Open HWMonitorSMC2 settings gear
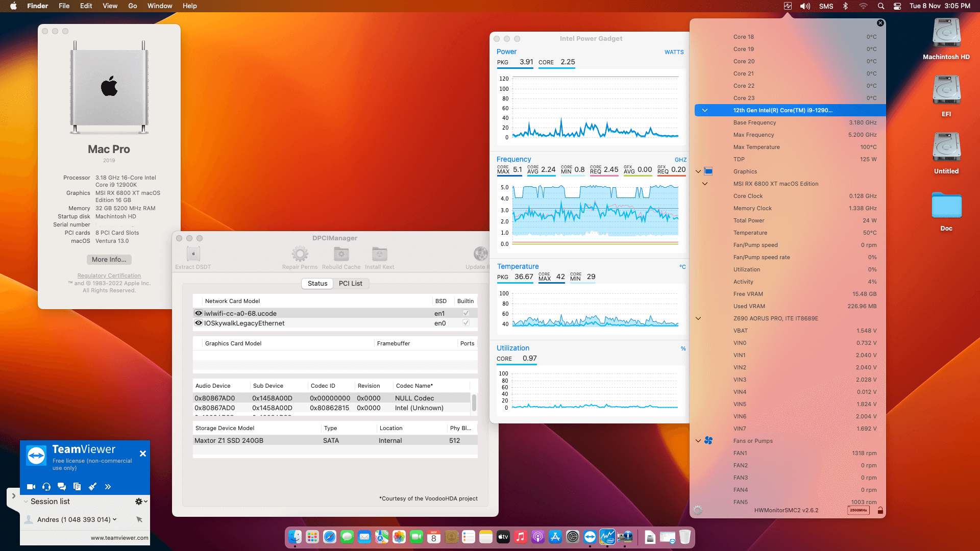 pos(697,509)
